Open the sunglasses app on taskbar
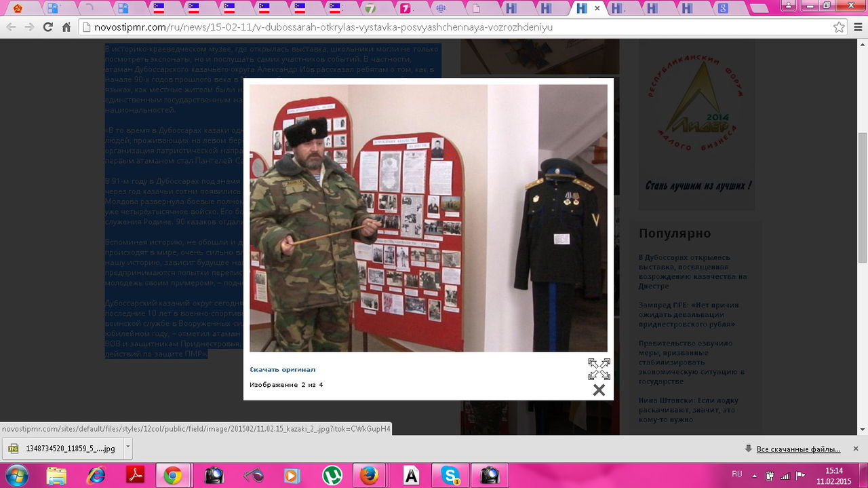 [x=253, y=475]
